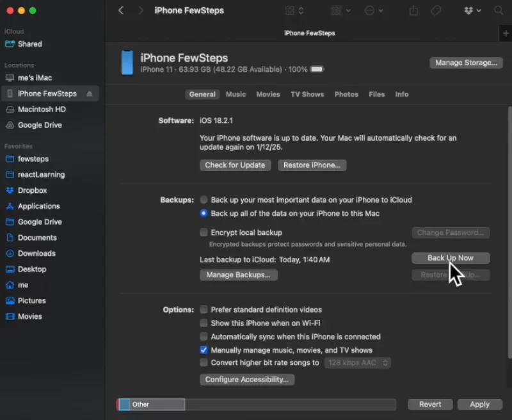Click the Back Up Now button
Viewport: 512px width, 420px height.
coord(451,258)
